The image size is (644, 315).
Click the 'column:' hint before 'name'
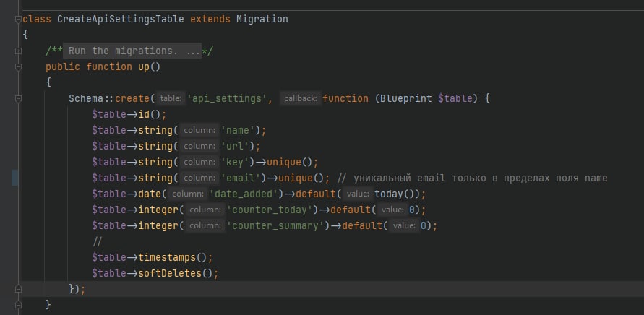199,131
